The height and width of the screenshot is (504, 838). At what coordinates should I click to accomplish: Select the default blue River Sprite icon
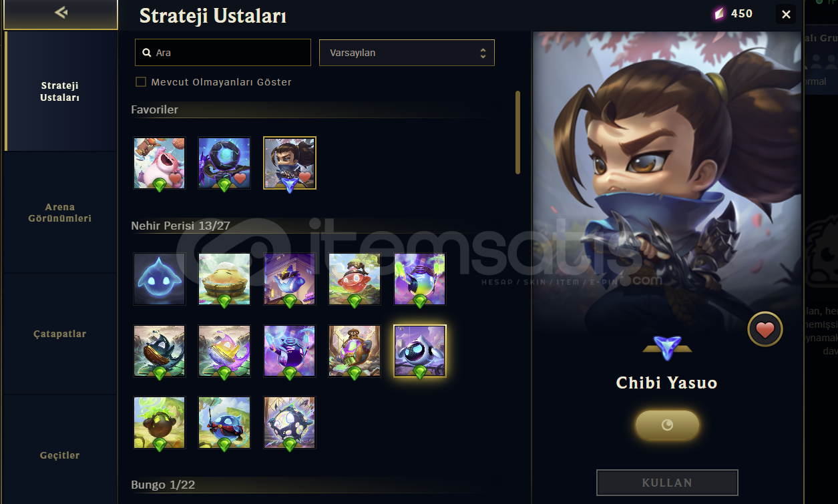159,279
